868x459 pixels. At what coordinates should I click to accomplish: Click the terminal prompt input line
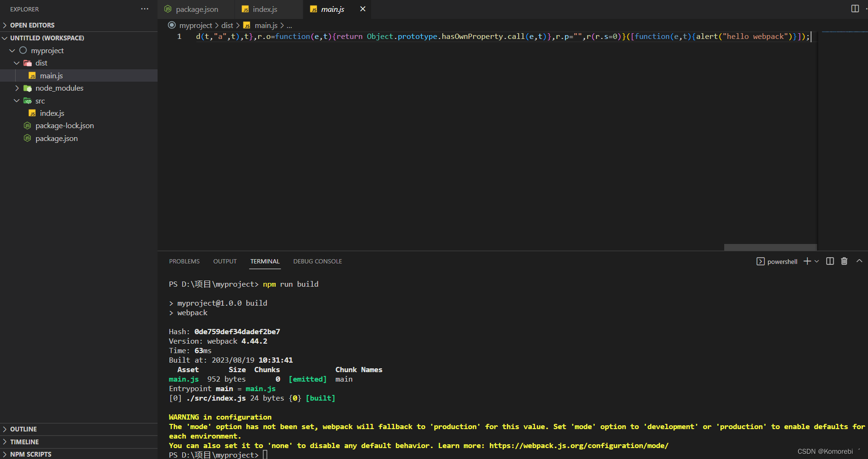tap(218, 455)
